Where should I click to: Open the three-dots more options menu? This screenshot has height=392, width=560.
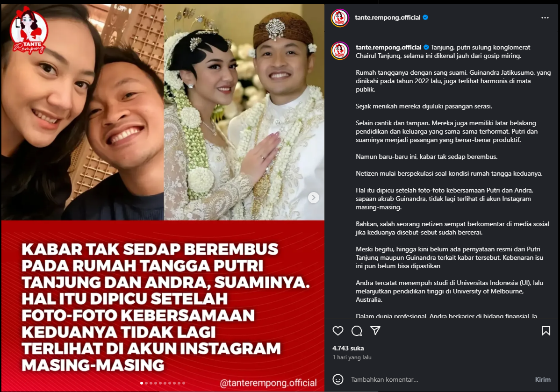[545, 18]
